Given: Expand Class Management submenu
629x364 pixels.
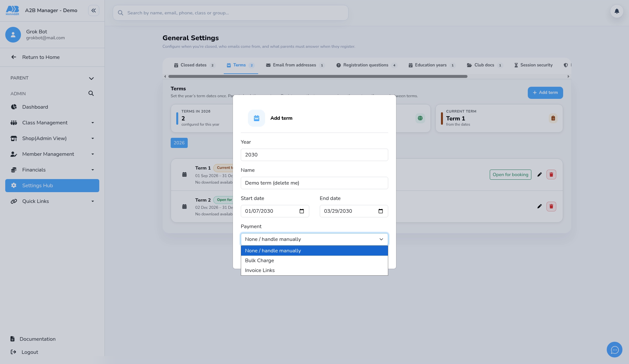Looking at the screenshot, I should (x=93, y=123).
